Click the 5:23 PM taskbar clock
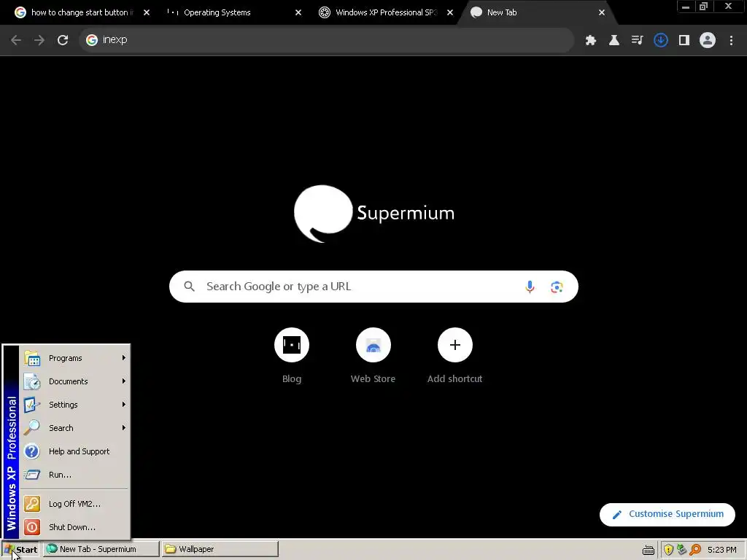Viewport: 747px width, 560px height. pos(721,550)
